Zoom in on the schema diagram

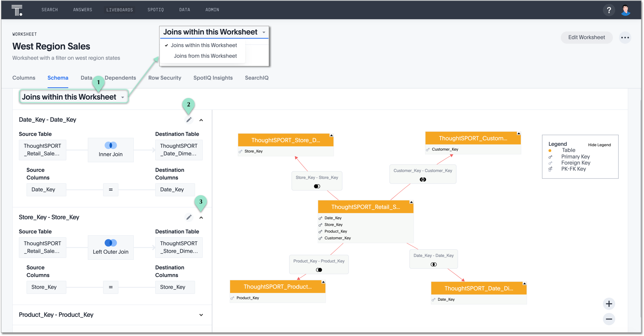coord(609,304)
